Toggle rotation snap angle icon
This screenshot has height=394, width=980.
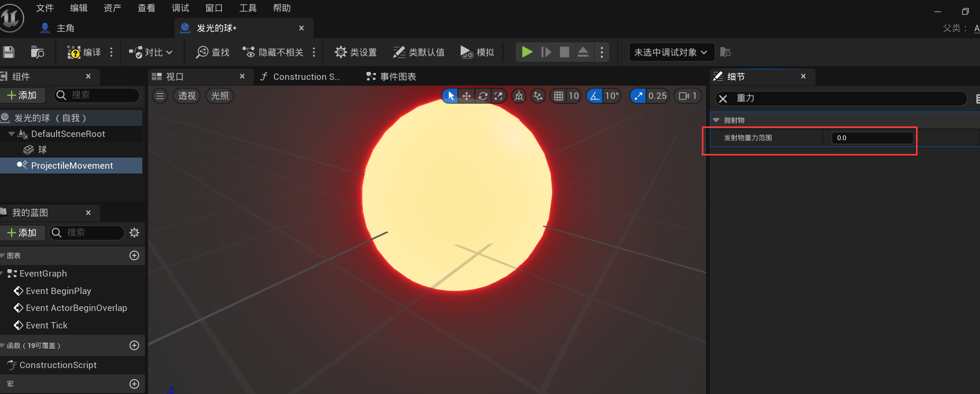pos(595,96)
